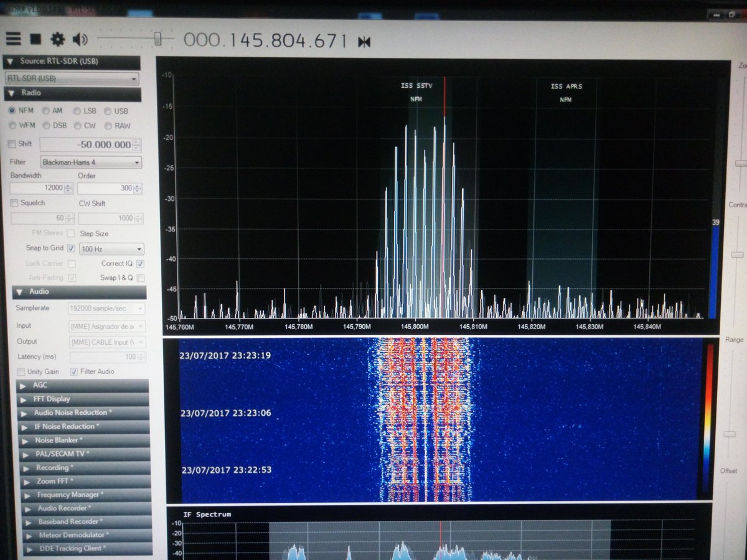Mute audio with speaker icon
Viewport: 747px width, 560px height.
click(80, 40)
